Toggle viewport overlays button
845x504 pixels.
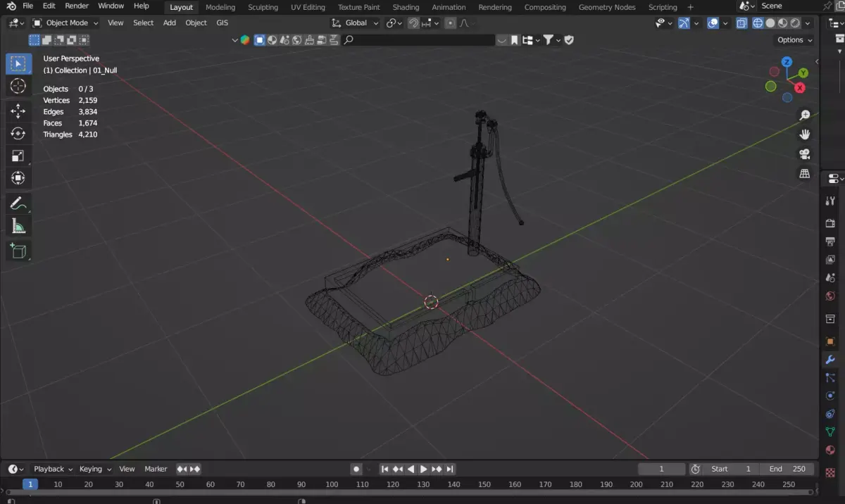[x=713, y=23]
